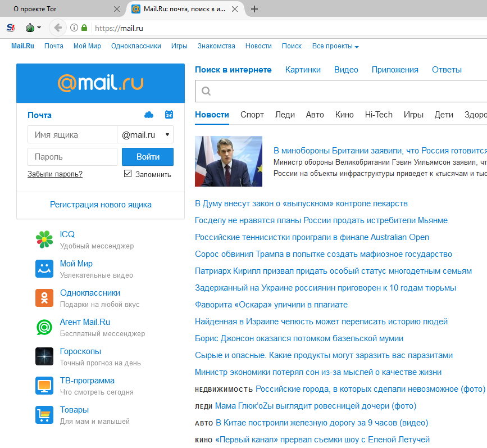This screenshot has width=487, height=448.
Task: Open 'Борис Джонсон оказался потомком' article
Action: point(299,338)
